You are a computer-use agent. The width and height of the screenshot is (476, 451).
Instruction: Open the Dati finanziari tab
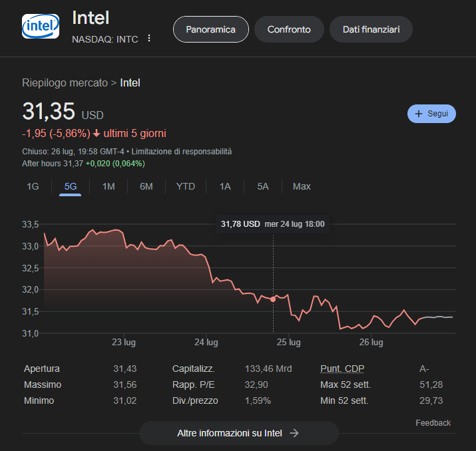[x=371, y=29]
